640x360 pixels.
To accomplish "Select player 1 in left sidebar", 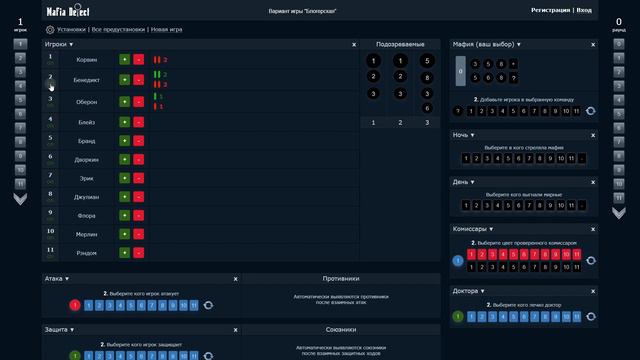I will [x=20, y=44].
